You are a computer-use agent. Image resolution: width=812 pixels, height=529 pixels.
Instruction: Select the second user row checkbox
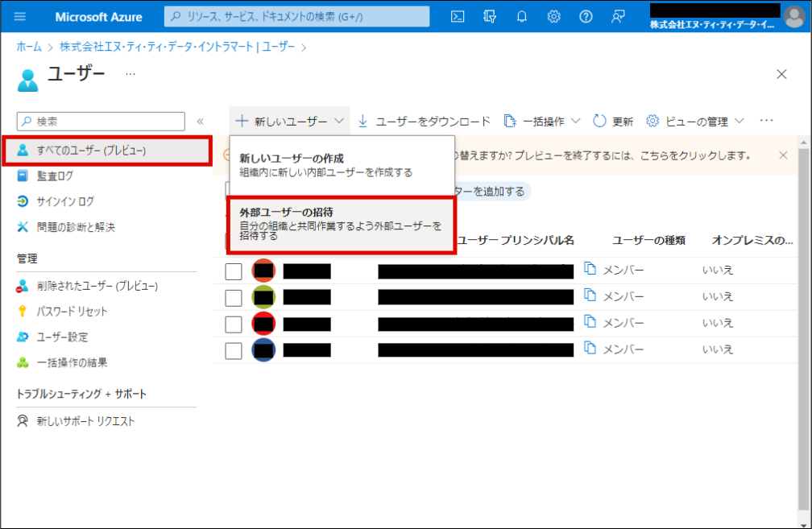(x=234, y=298)
